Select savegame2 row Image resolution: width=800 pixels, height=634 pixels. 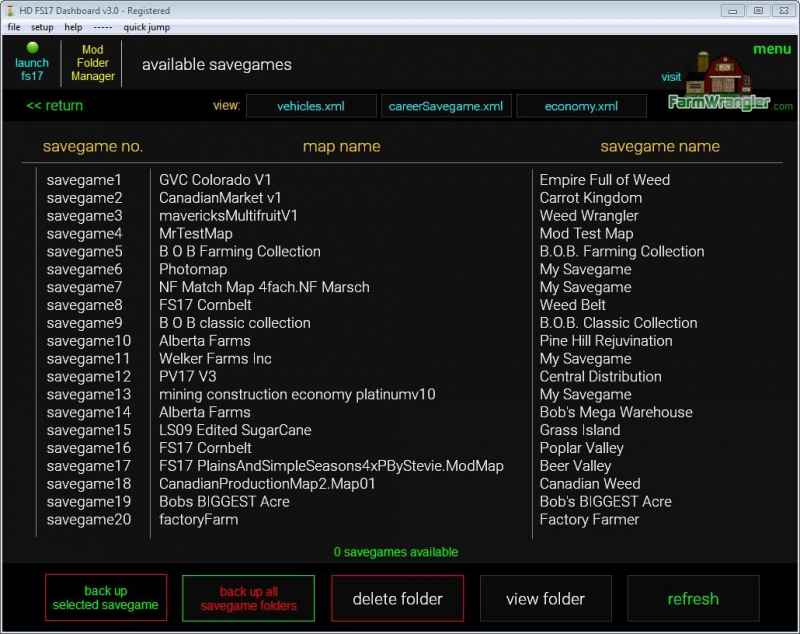(x=84, y=198)
